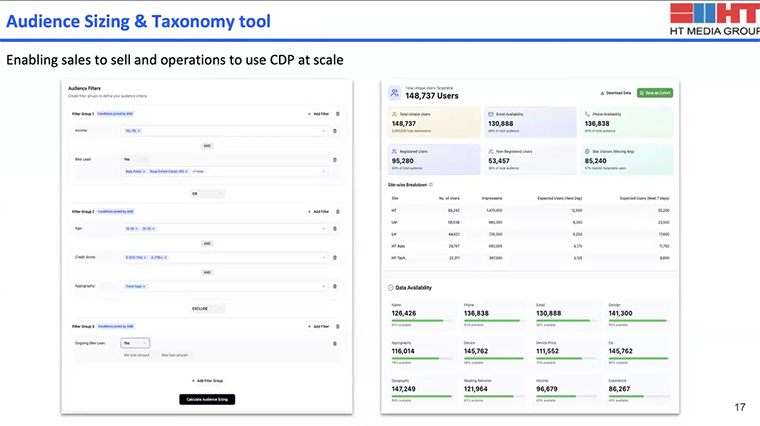760x426 pixels.
Task: Click the Income availability progress bar
Action: pyautogui.click(x=566, y=396)
